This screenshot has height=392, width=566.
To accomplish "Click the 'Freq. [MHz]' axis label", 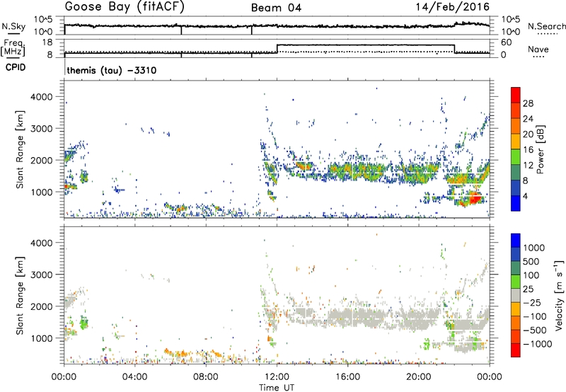I will 13,48.
